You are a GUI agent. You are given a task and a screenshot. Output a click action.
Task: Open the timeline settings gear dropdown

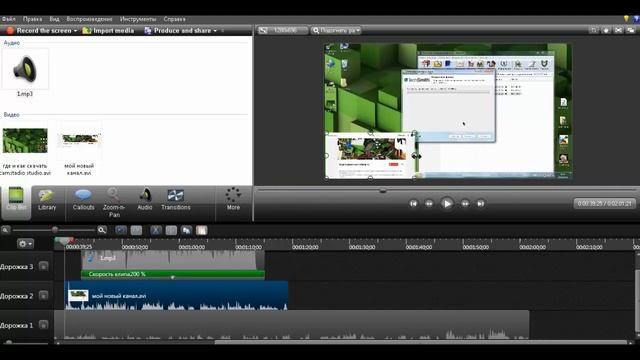(25, 244)
